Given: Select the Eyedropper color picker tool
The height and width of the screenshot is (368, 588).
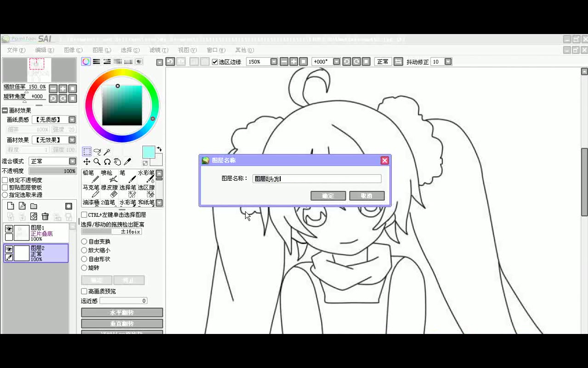Looking at the screenshot, I should (x=127, y=162).
